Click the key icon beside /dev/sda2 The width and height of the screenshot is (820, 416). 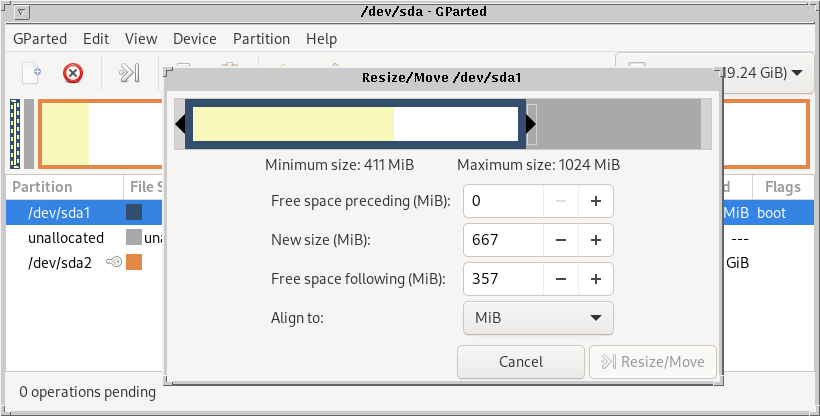pos(114,262)
